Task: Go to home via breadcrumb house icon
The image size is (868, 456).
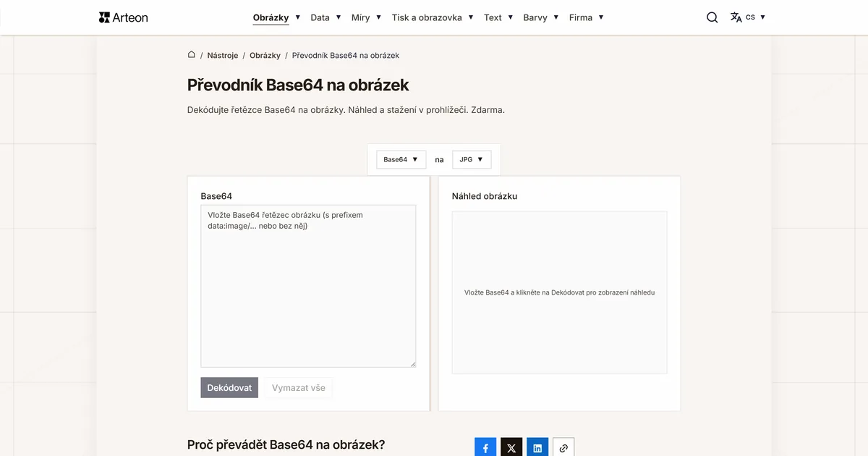Action: pos(192,55)
